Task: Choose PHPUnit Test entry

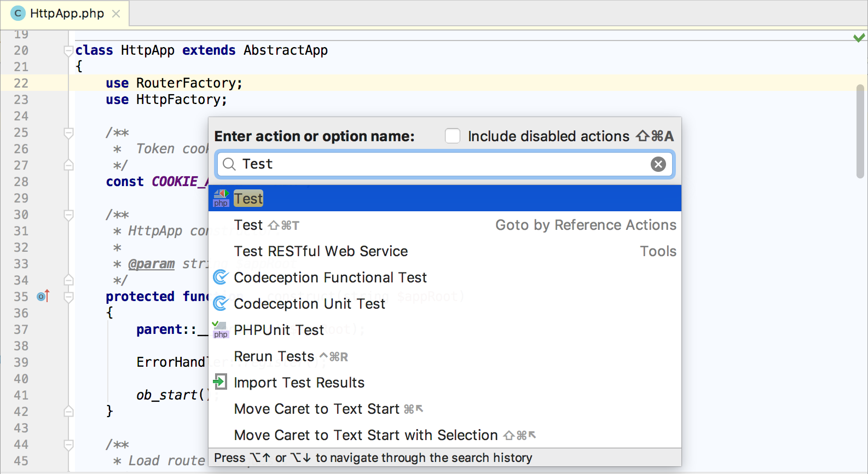Action: pos(445,330)
